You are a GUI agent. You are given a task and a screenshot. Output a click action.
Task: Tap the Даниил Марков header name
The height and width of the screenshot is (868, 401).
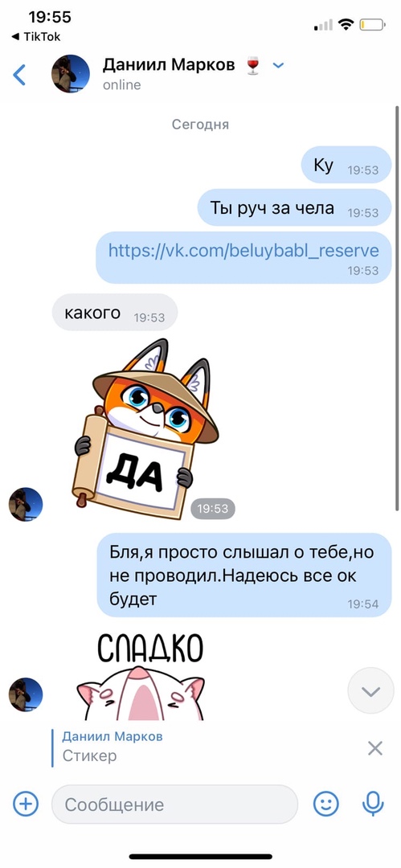point(169,65)
